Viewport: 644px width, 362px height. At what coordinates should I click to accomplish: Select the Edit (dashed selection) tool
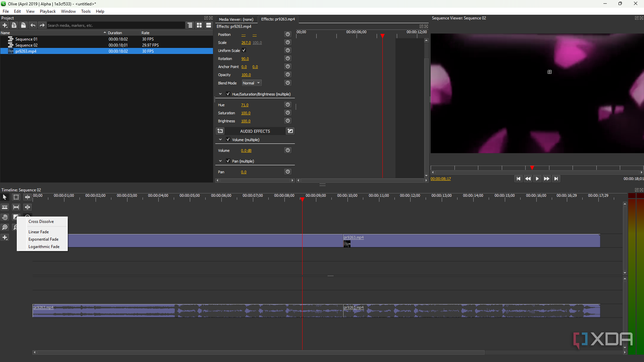coord(16,197)
